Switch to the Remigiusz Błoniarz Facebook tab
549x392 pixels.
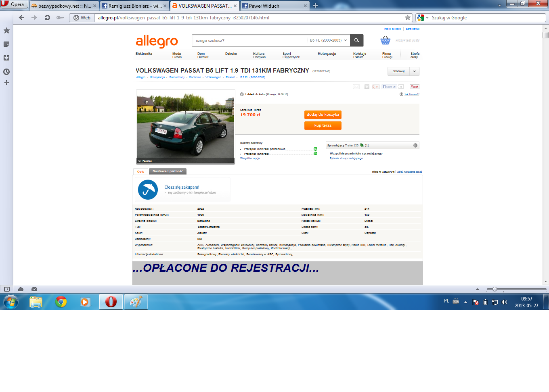click(x=134, y=6)
